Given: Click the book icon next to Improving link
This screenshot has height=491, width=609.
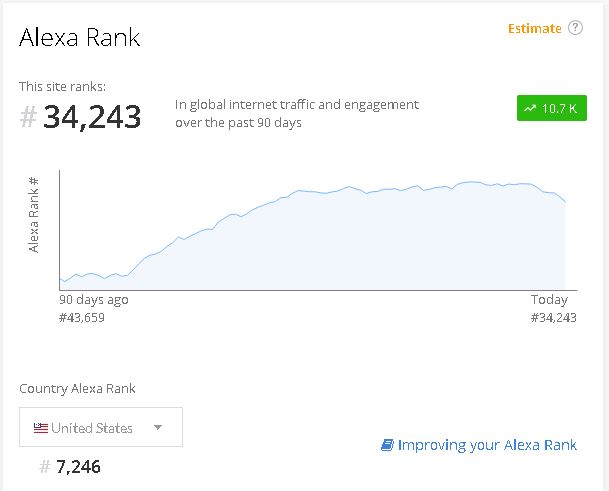Looking at the screenshot, I should [x=387, y=445].
